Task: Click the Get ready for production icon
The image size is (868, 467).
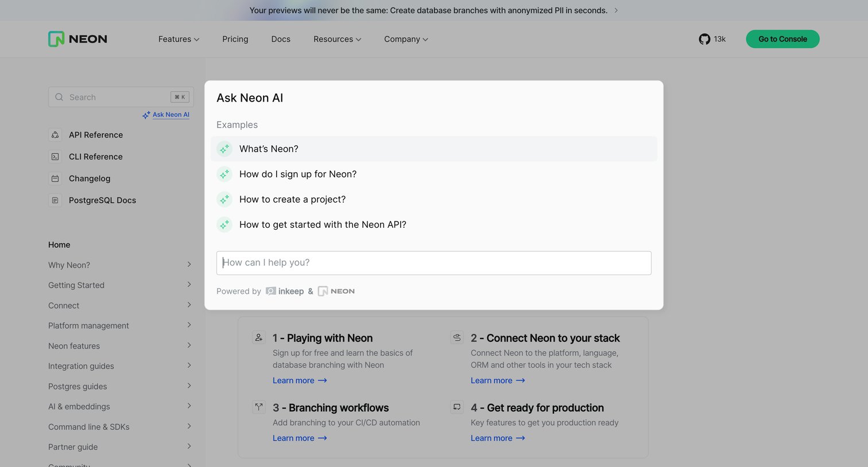Action: pos(457,407)
